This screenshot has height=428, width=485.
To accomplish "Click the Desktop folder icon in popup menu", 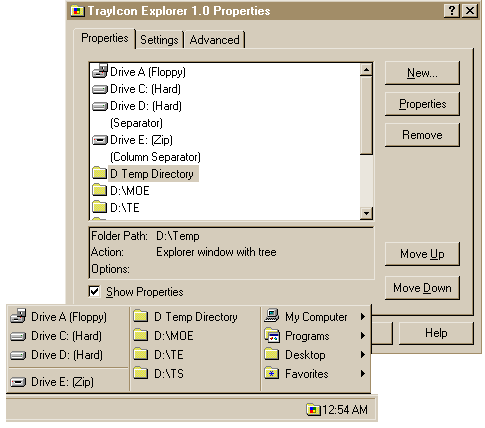I will tap(272, 354).
